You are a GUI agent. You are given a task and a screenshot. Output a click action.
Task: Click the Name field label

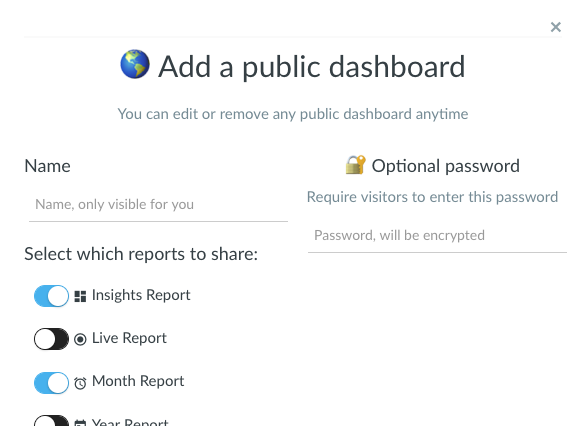(x=47, y=166)
